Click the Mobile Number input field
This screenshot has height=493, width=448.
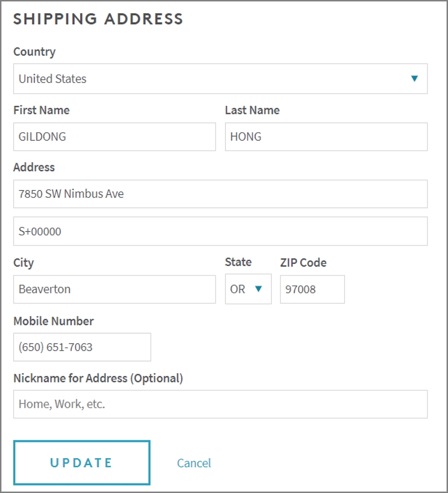[82, 347]
